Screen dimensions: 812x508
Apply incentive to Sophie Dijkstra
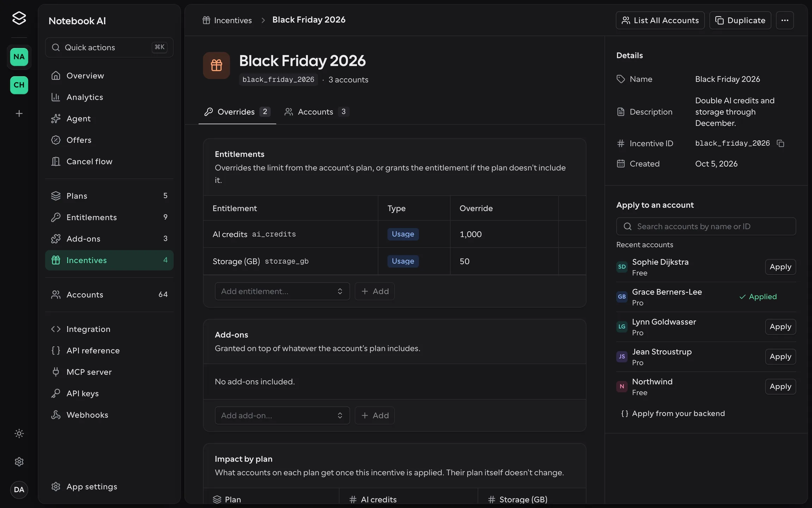780,267
